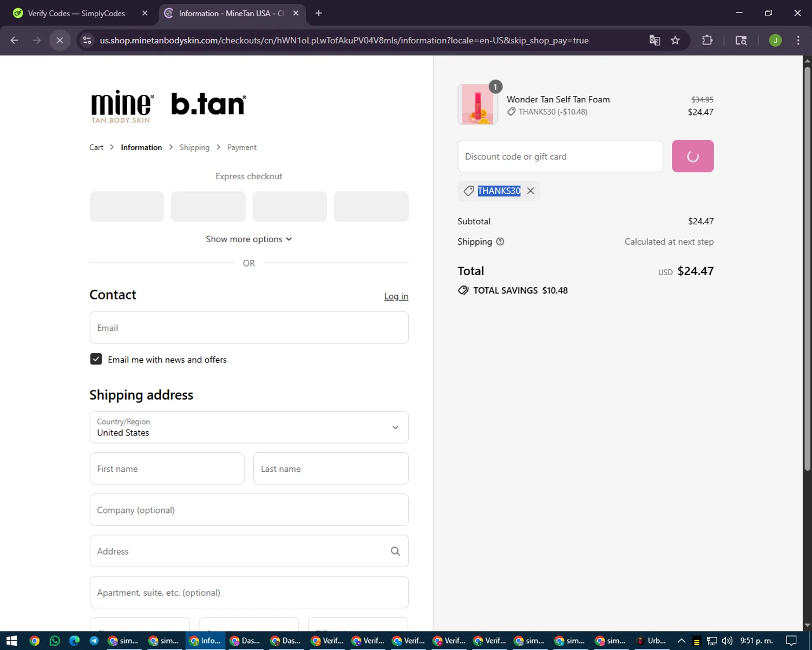Click the highlighted THANKS30 code text
This screenshot has width=812, height=650.
click(x=499, y=191)
